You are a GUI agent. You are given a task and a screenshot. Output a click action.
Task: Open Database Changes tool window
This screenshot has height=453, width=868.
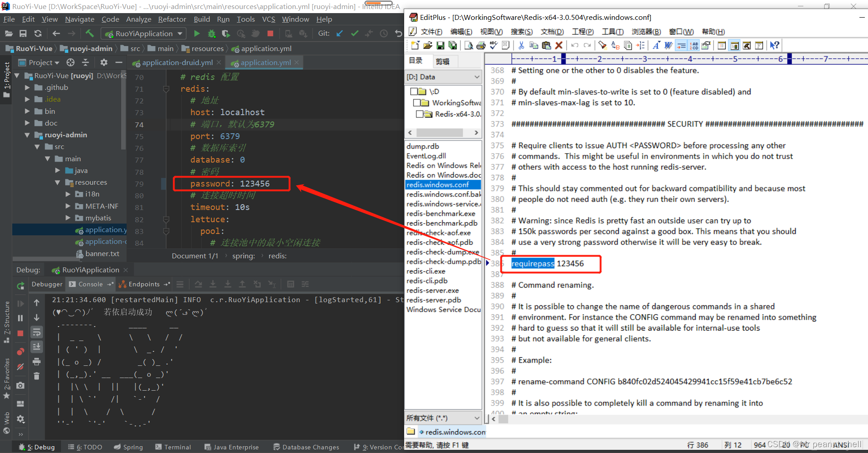(x=306, y=447)
